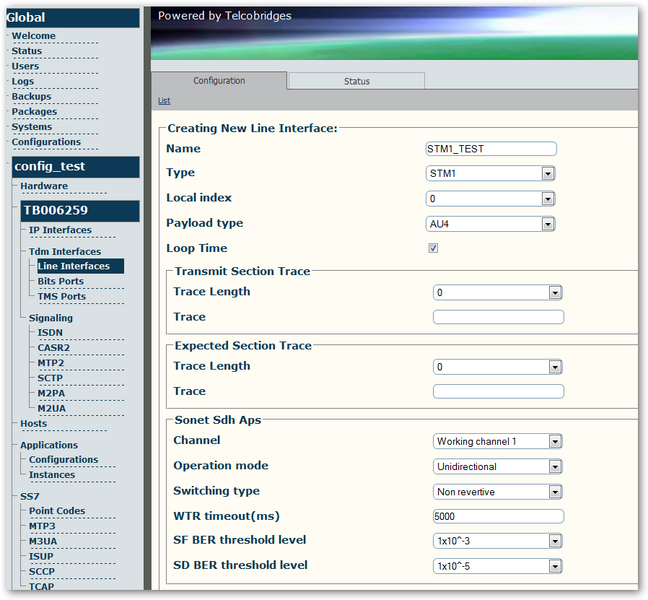Open the Payload type dropdown showing AU4
648x600 pixels.
pyautogui.click(x=490, y=224)
